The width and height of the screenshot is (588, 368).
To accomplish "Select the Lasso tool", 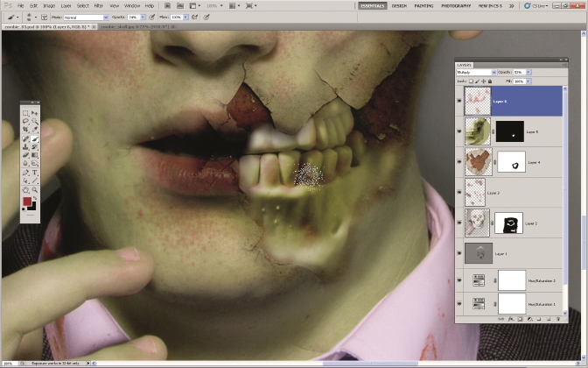I will pos(25,121).
